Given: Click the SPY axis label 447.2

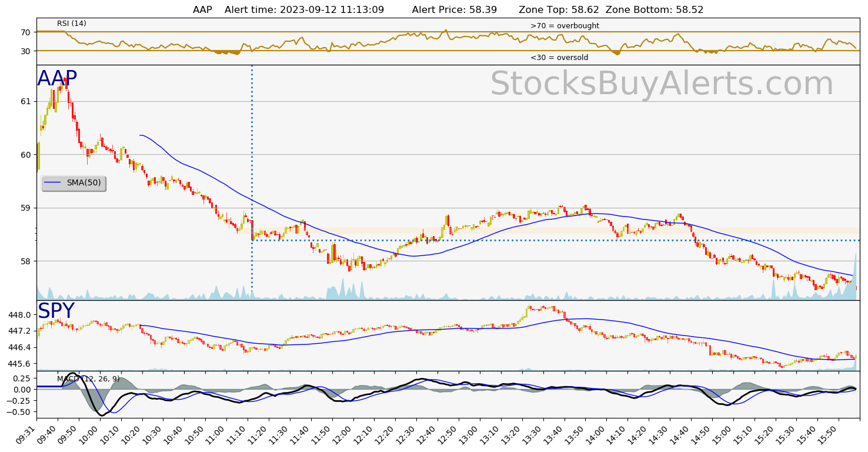Looking at the screenshot, I should click(19, 331).
